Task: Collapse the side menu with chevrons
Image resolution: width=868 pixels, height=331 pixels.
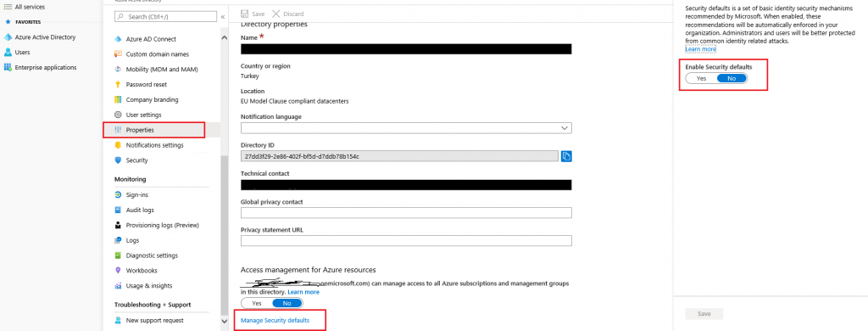Action: 223,17
